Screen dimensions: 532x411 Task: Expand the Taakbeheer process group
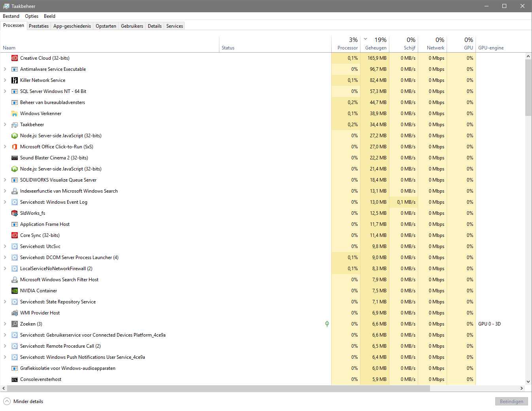tap(5, 125)
